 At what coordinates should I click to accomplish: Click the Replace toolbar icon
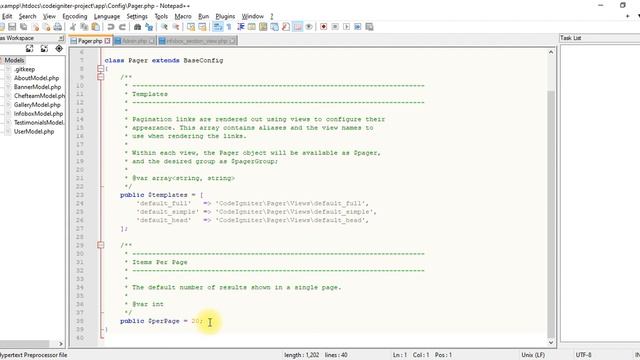pos(149,27)
